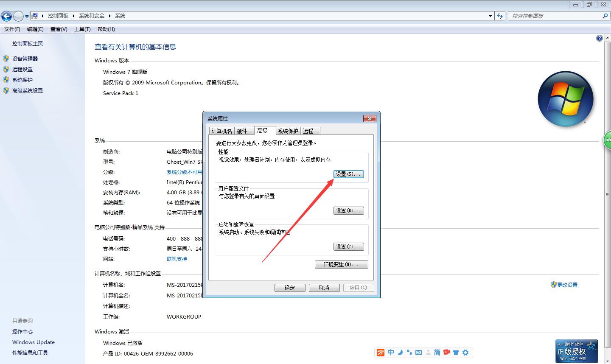611x364 pixels.
Task: Expand the arrow after 系统和安全 breadcrumb
Action: tap(110, 16)
